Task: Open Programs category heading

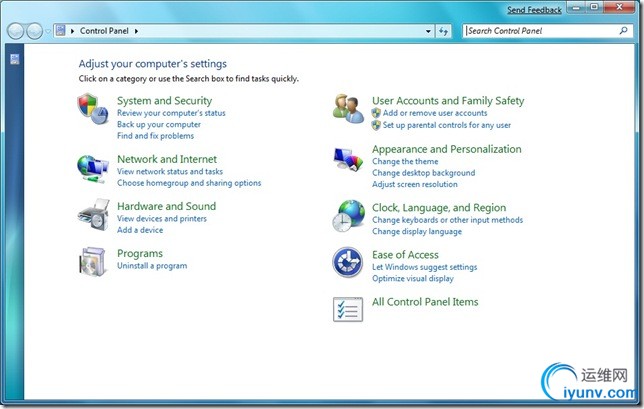Action: (x=140, y=253)
